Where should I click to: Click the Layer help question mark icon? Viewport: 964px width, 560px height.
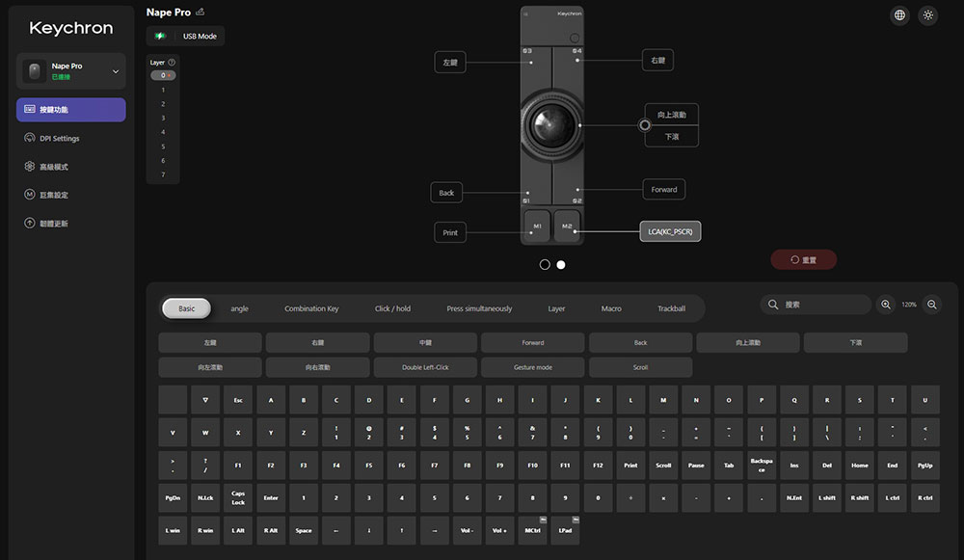pyautogui.click(x=172, y=62)
